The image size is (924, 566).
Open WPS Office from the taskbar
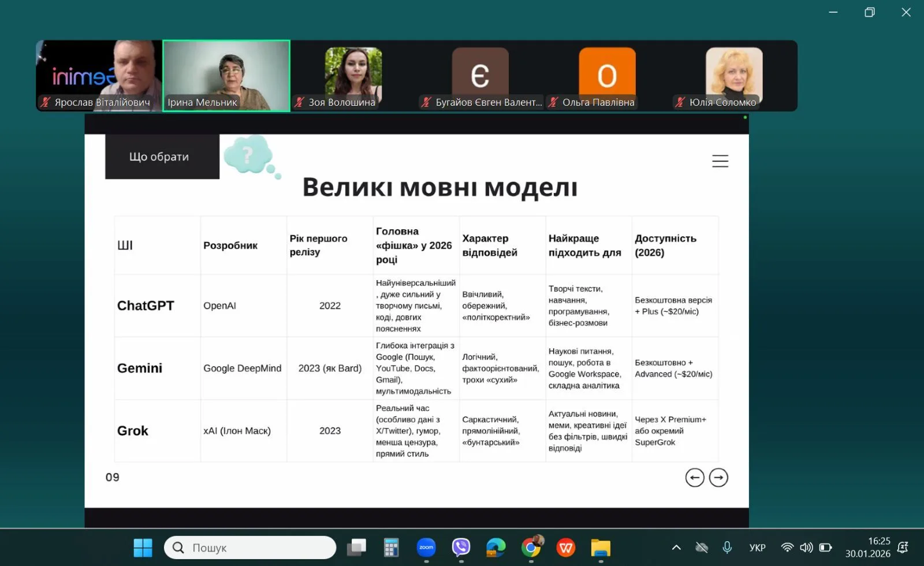pos(566,548)
